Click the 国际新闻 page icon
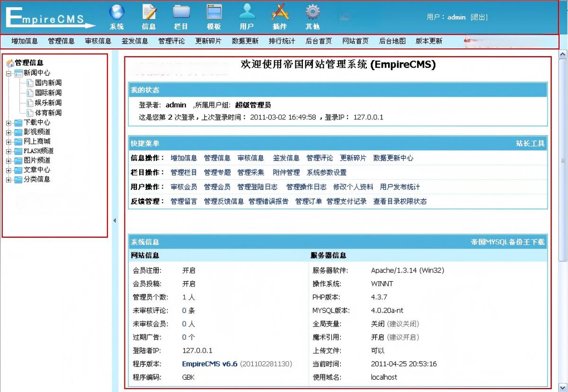Screen dimensions: 568x392 click(x=30, y=93)
